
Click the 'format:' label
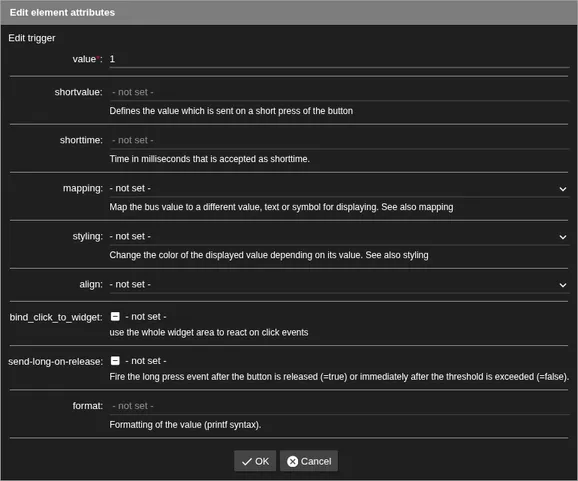(x=87, y=406)
